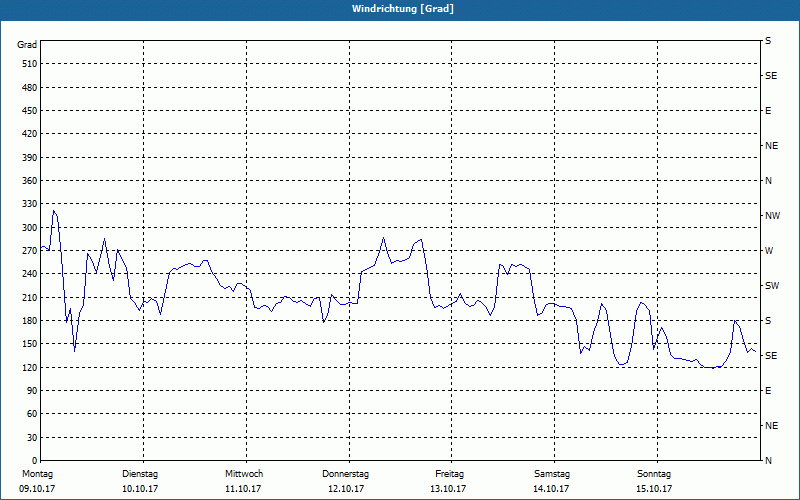Click the topmost 'S' compass label
Screen dimensions: 800x500
pyautogui.click(x=768, y=41)
